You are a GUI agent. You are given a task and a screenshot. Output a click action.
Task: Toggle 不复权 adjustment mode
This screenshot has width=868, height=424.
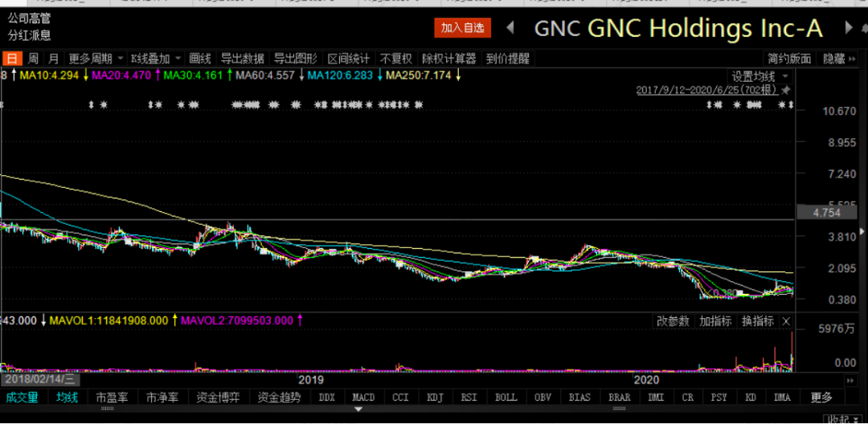pos(395,59)
